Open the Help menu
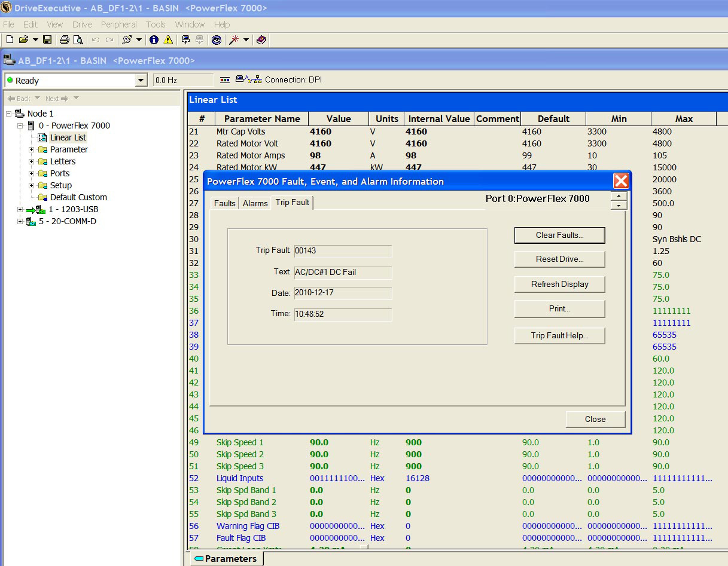 222,25
